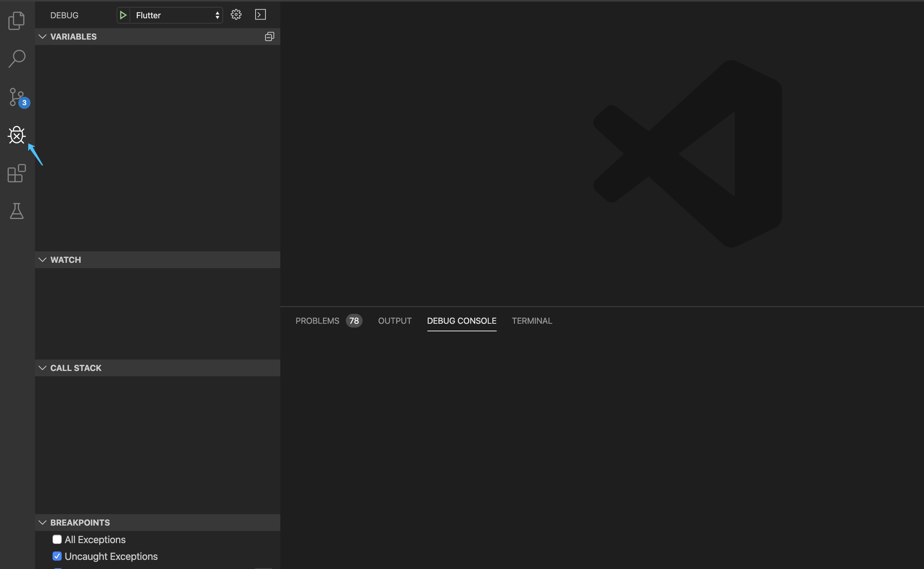Open the Test beaker view

pos(17,211)
